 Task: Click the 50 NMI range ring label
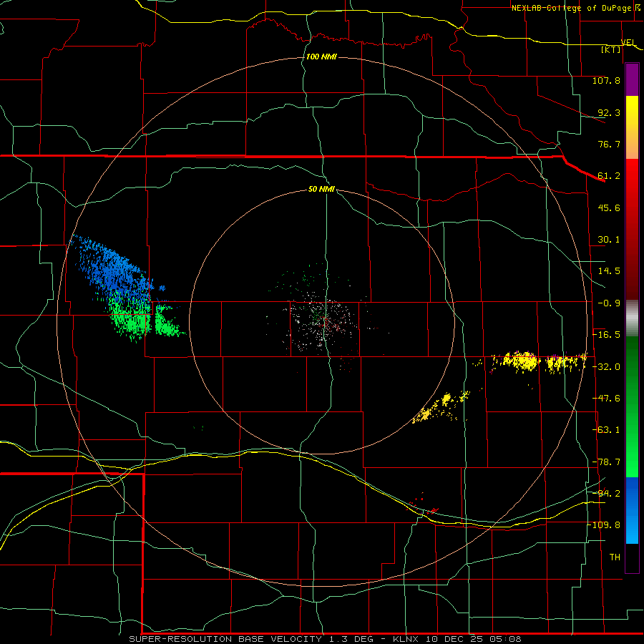click(321, 190)
